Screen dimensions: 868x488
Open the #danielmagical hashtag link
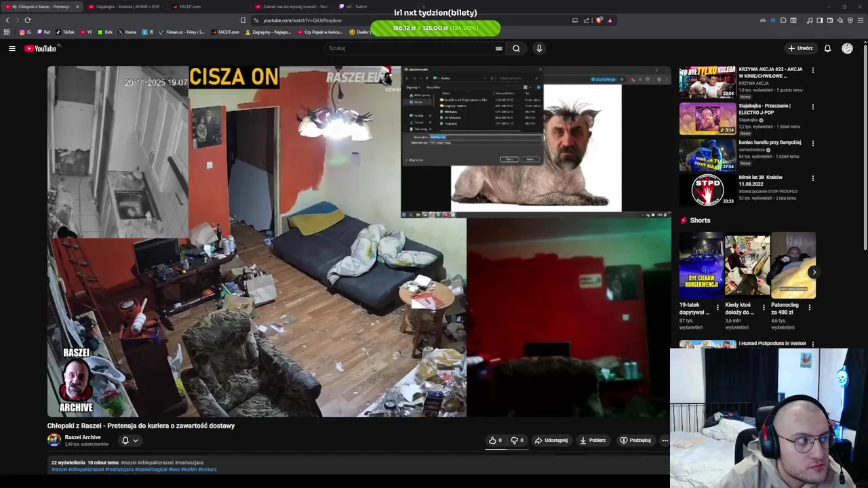coord(151,469)
